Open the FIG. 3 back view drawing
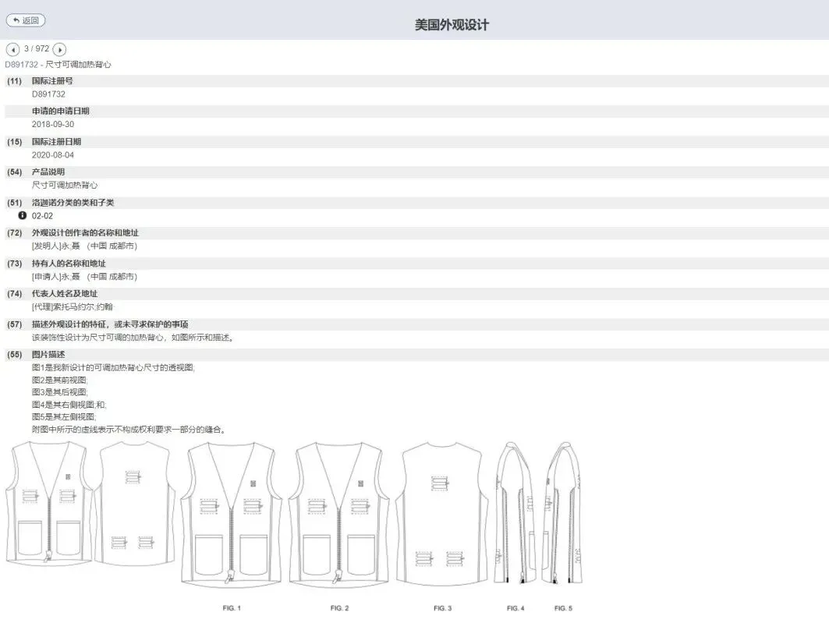829x644 pixels. 442,514
